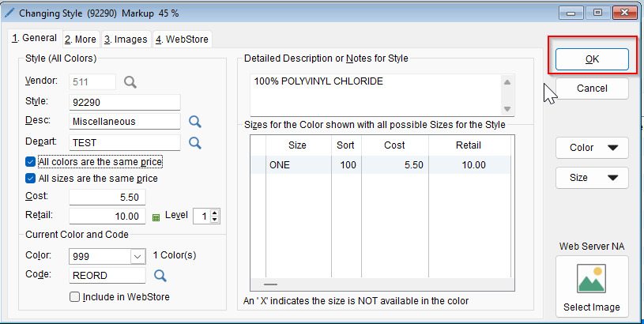This screenshot has width=644, height=324.
Task: Click the Select Image picture icon
Action: click(592, 280)
